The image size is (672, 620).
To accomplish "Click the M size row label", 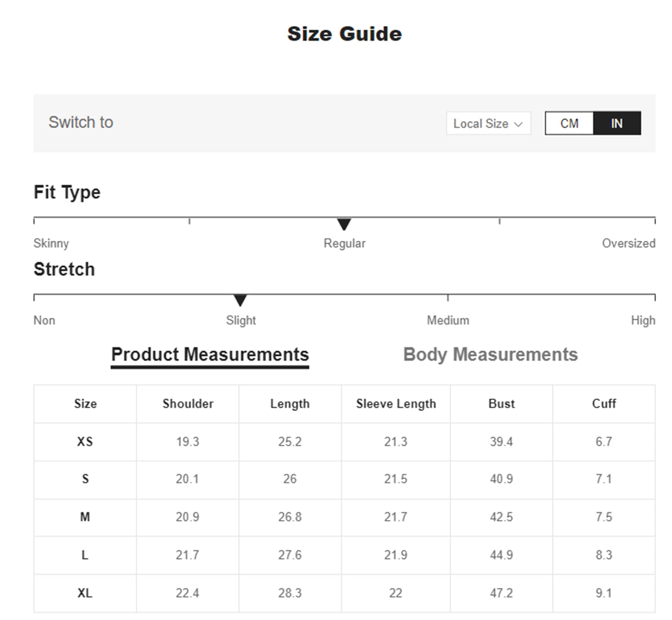I will [x=85, y=517].
